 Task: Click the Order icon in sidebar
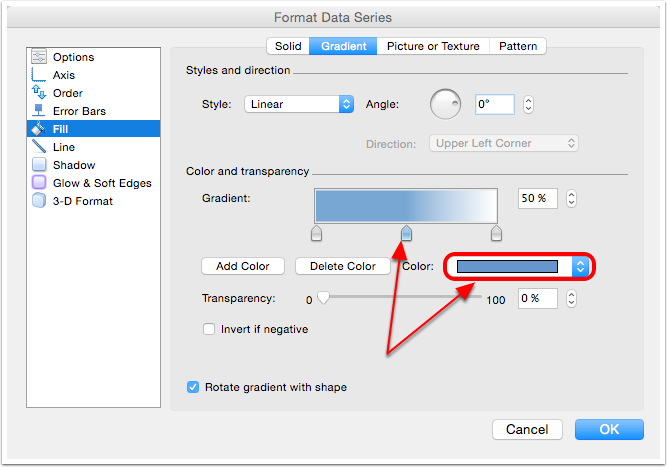[x=39, y=93]
